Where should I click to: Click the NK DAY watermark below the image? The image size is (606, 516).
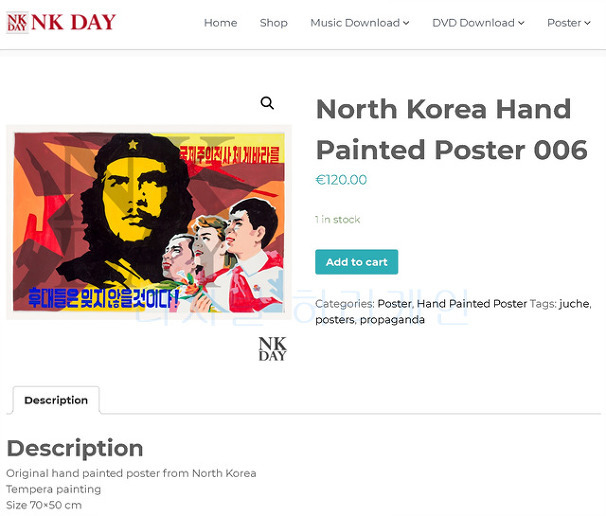[x=272, y=349]
